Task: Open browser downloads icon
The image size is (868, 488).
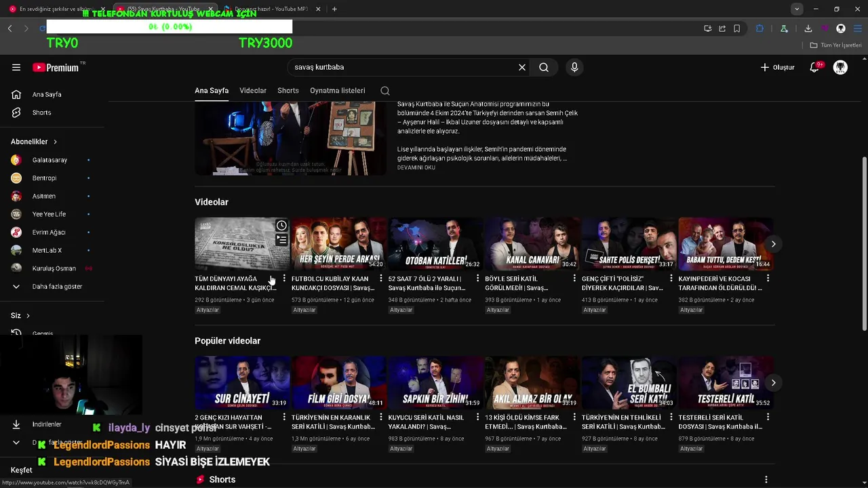Action: click(x=808, y=28)
